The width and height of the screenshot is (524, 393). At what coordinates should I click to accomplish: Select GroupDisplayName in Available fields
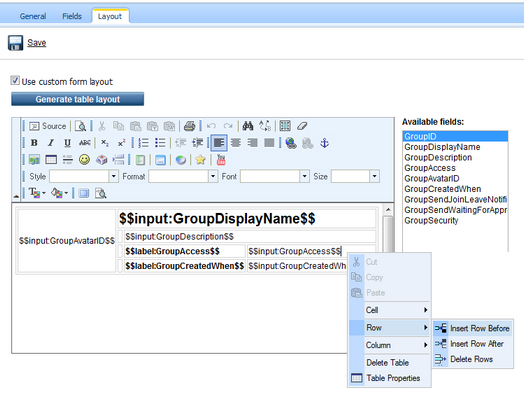455,147
